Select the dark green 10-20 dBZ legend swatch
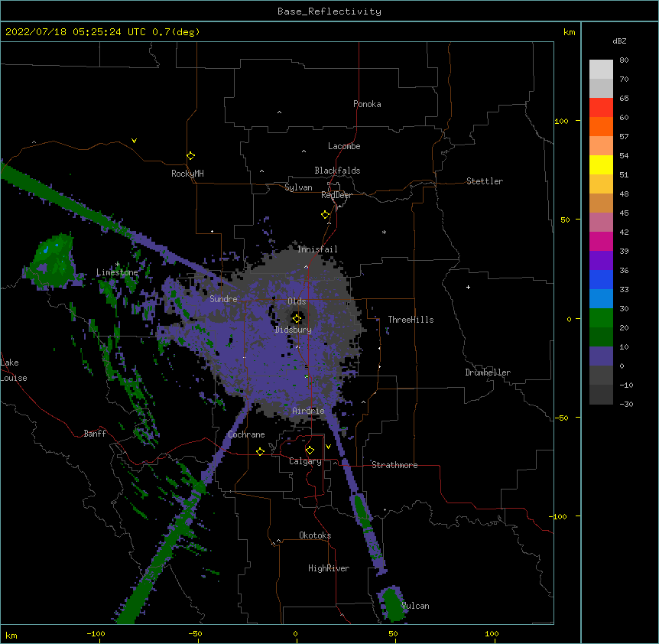659x644 pixels. point(601,337)
